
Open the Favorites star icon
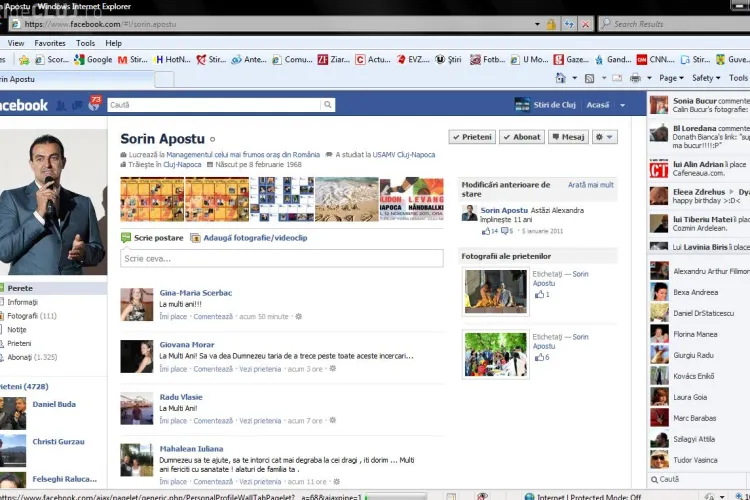[23, 60]
